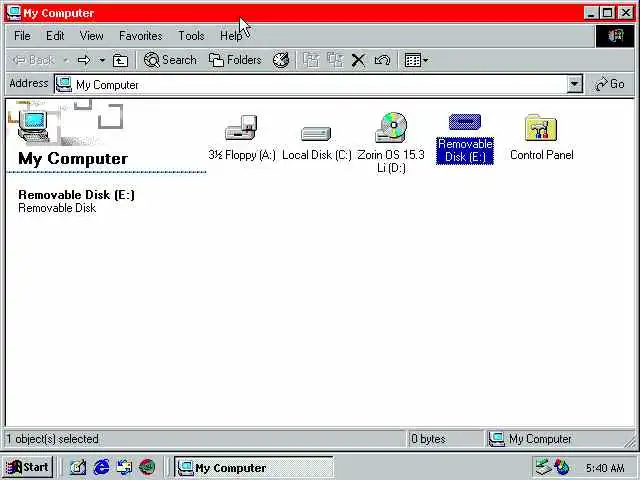Click the My Computer title bar icon
The height and width of the screenshot is (480, 640).
[14, 12]
